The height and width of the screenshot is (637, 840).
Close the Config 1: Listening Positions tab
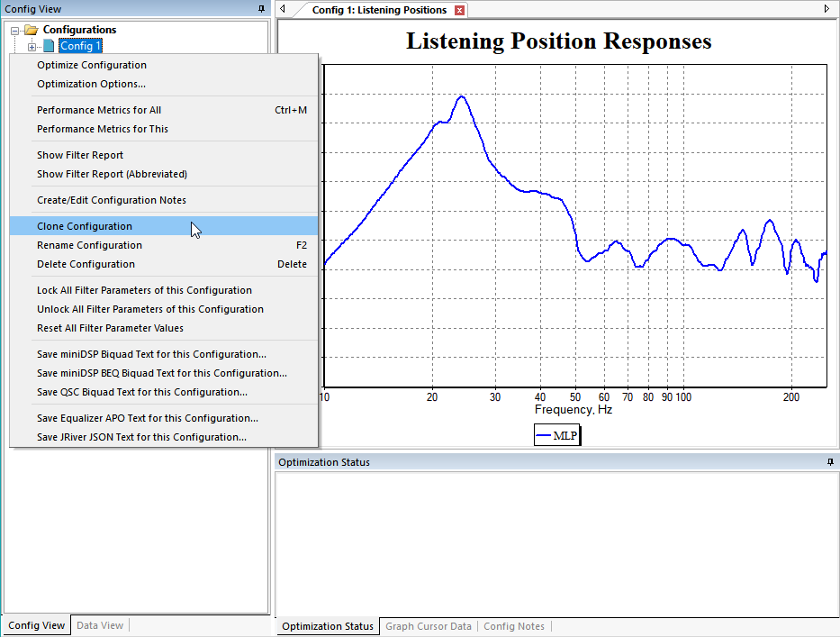click(459, 10)
